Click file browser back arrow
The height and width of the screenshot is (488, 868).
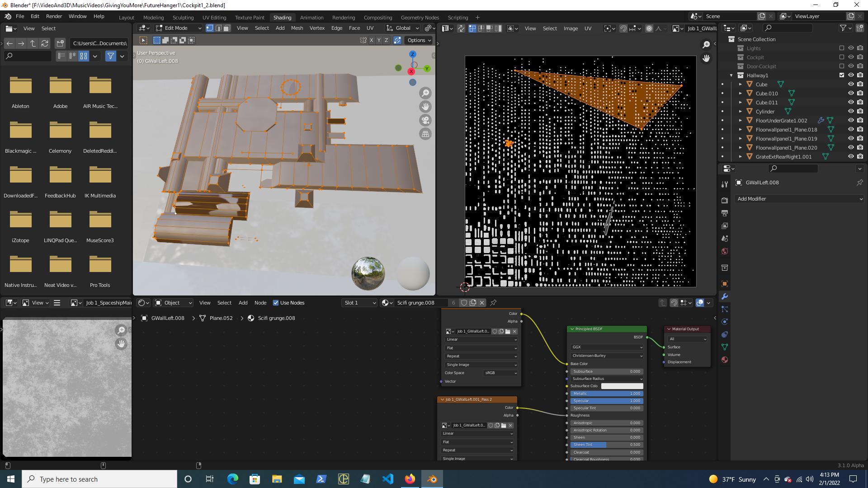[9, 43]
